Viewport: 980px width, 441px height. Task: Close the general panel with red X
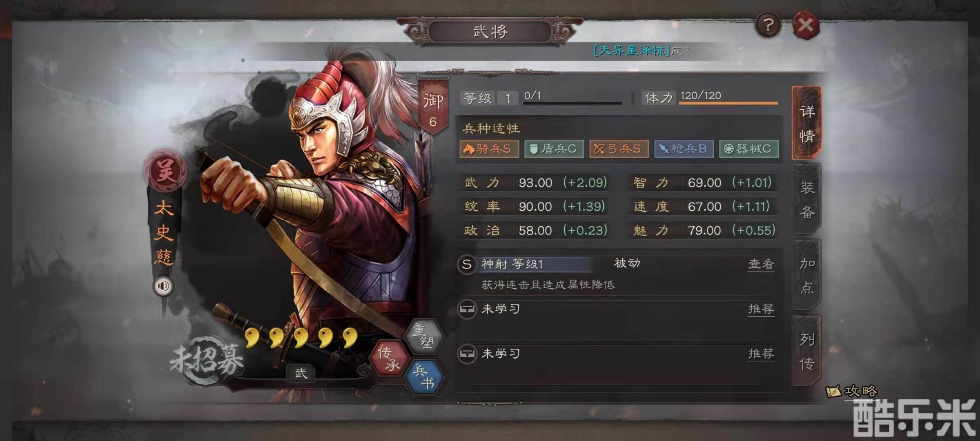point(806,25)
